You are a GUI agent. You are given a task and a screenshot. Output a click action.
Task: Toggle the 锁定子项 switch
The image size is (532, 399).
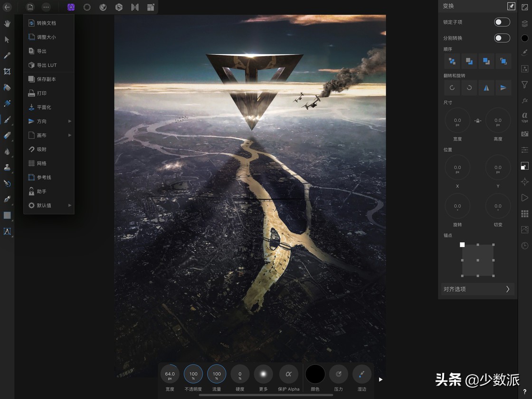tap(502, 22)
